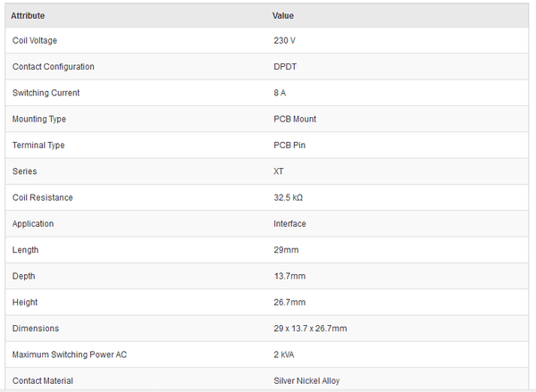This screenshot has width=536, height=392.
Task: Click the PCB Mount value
Action: click(x=295, y=119)
